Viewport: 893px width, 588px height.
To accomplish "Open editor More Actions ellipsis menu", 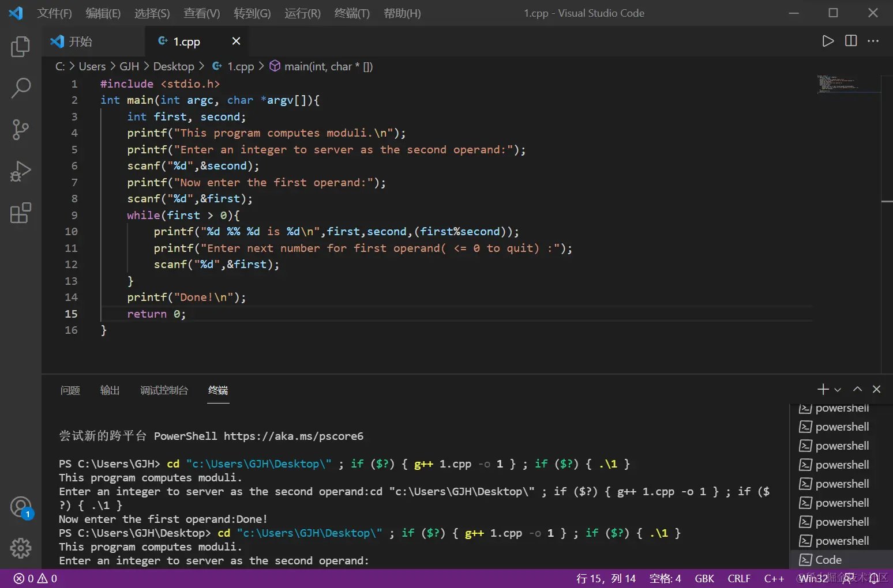I will tap(873, 41).
